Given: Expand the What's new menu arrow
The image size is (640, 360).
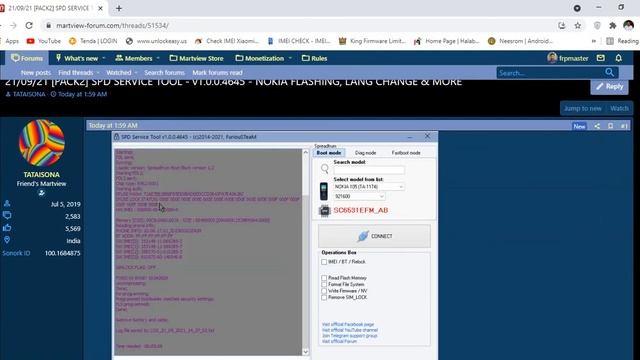Looking at the screenshot, I should pyautogui.click(x=104, y=58).
